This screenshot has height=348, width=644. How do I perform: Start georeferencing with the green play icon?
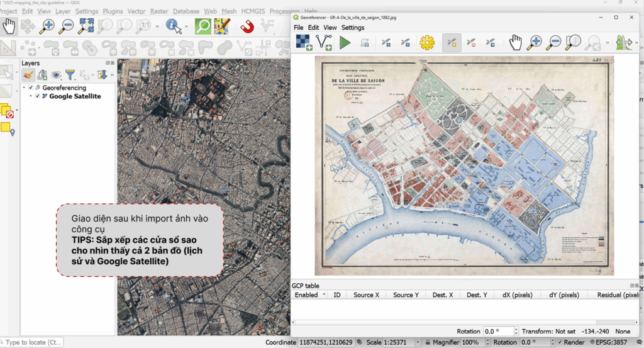(345, 42)
